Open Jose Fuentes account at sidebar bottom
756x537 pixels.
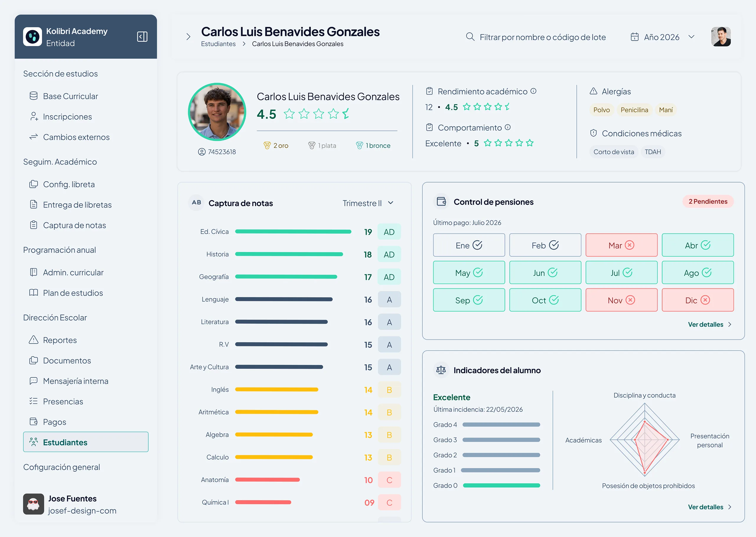click(70, 504)
